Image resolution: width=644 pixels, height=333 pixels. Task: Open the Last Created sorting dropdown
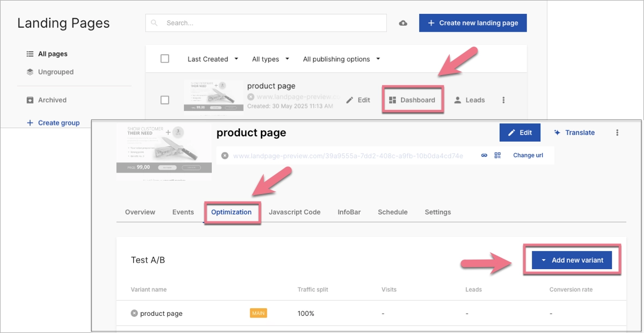point(213,59)
